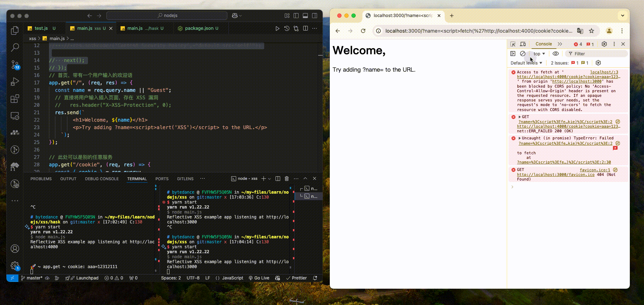Switch to main.js hask editor tab

[142, 28]
